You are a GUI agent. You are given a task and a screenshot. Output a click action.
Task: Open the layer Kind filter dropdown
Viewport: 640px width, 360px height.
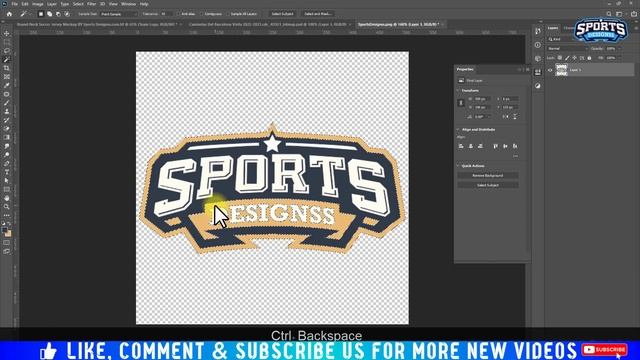[x=561, y=39]
